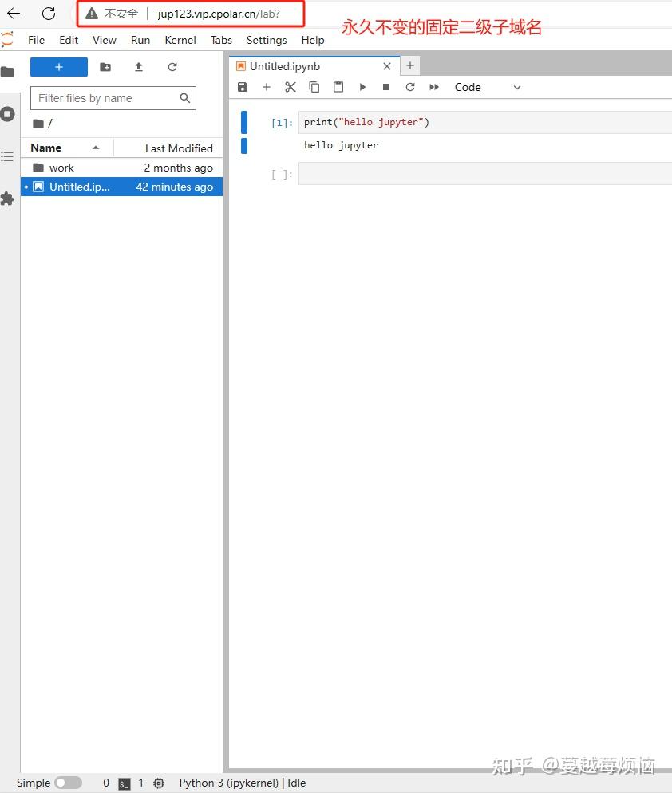Click Python 3 (ipykernel) status
This screenshot has width=672, height=793.
[x=229, y=783]
